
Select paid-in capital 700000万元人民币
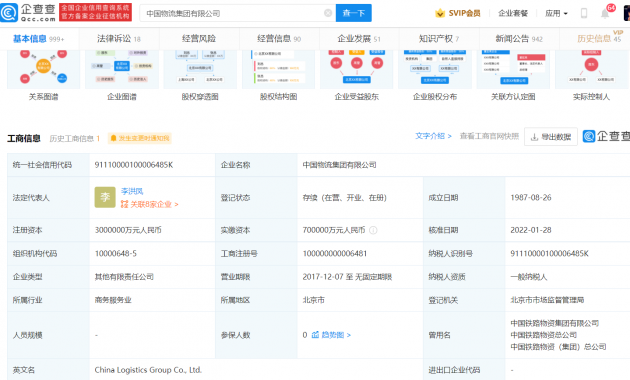[333, 230]
